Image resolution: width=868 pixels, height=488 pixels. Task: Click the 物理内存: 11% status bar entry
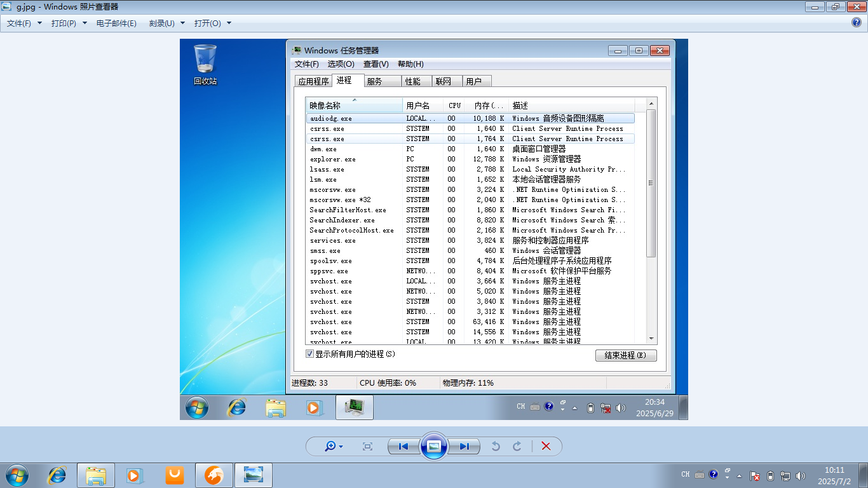pyautogui.click(x=468, y=383)
